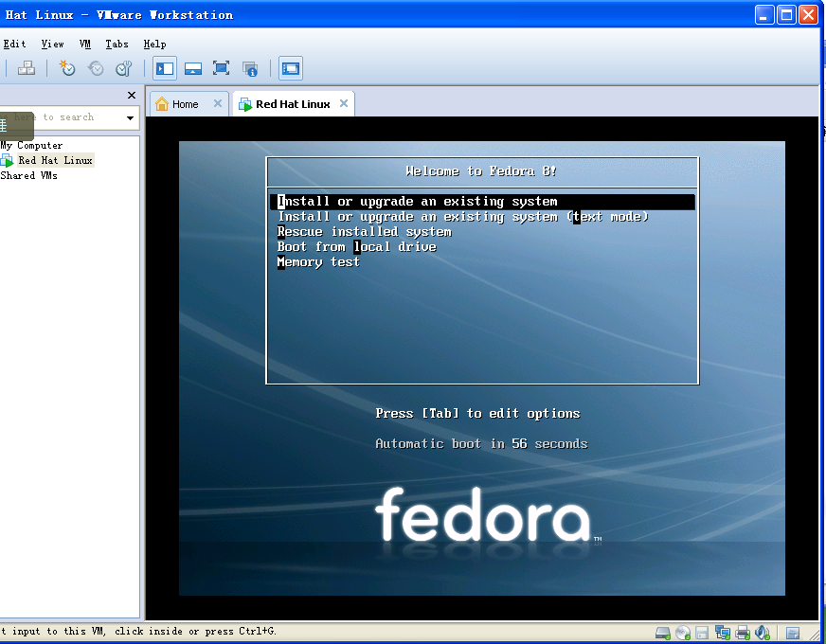Revert the virtual machine to its snapshot
826x644 pixels.
96,68
